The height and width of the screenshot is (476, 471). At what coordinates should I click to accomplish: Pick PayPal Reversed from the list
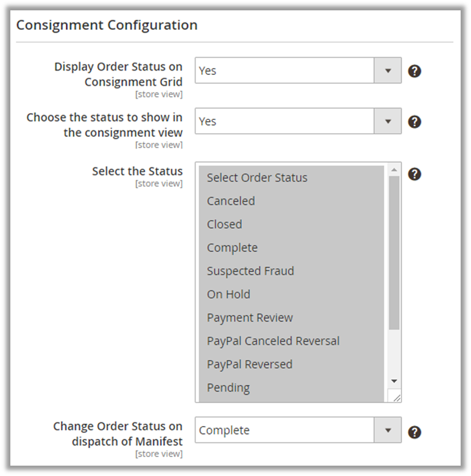[250, 364]
